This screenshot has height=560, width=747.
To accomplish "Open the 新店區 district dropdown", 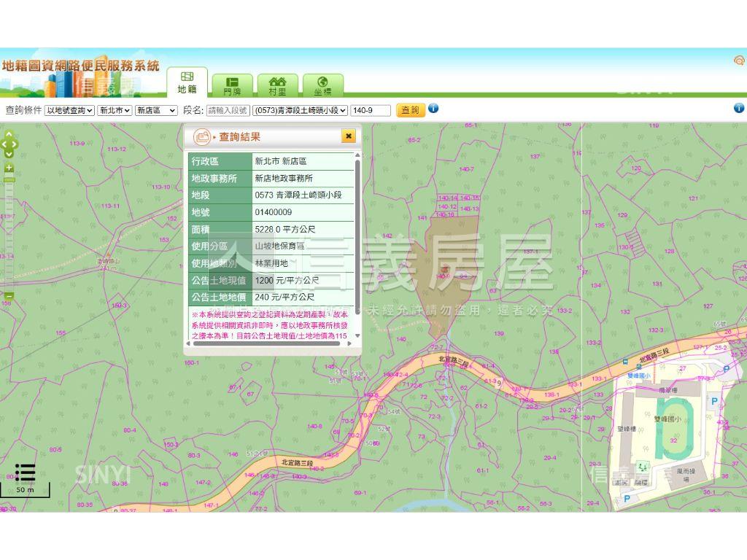I will point(156,111).
